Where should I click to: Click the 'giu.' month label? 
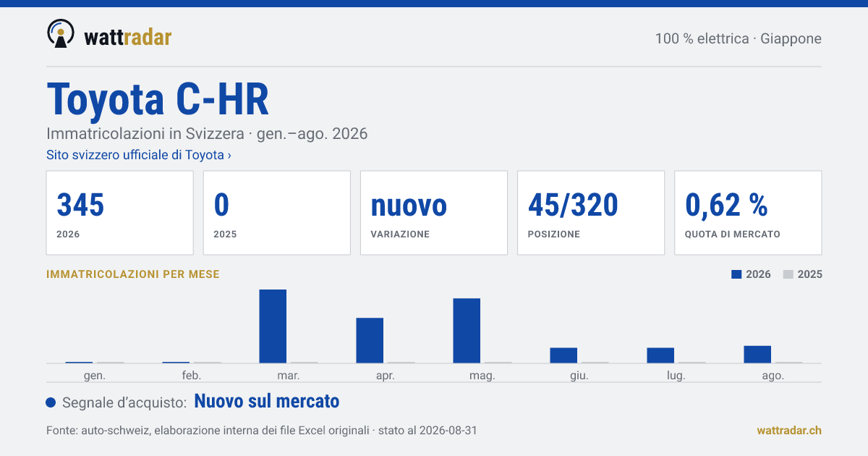pos(579,376)
